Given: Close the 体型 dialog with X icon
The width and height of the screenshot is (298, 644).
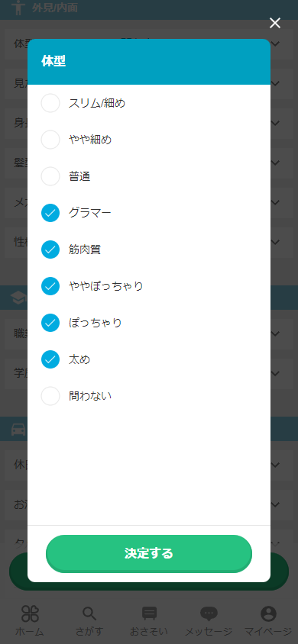Looking at the screenshot, I should point(274,23).
